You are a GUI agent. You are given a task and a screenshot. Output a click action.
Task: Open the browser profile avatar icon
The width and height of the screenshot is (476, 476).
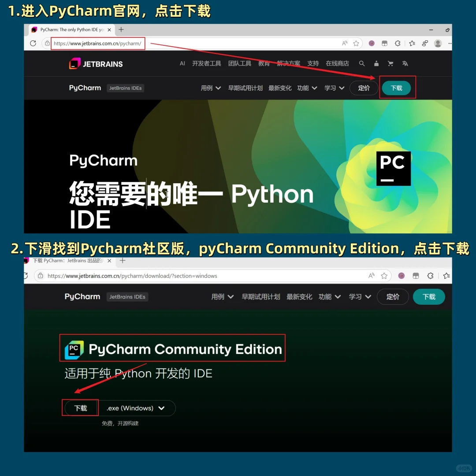tap(438, 43)
